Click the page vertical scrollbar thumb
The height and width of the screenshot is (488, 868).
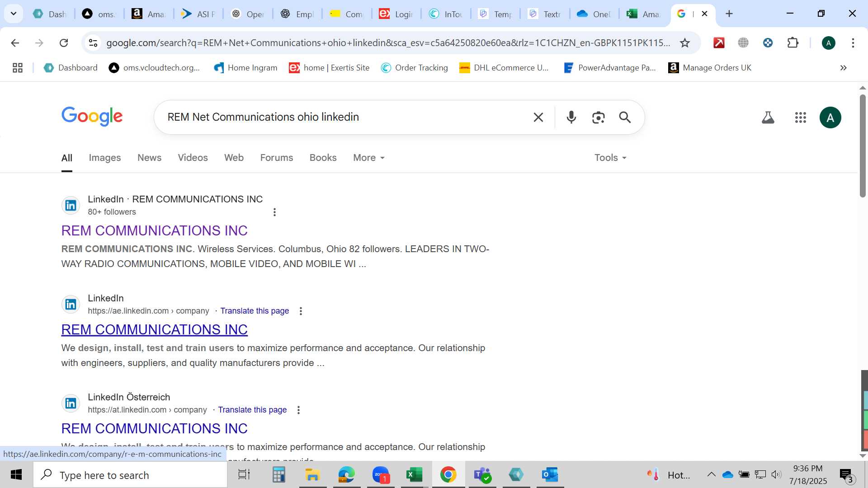(863, 145)
